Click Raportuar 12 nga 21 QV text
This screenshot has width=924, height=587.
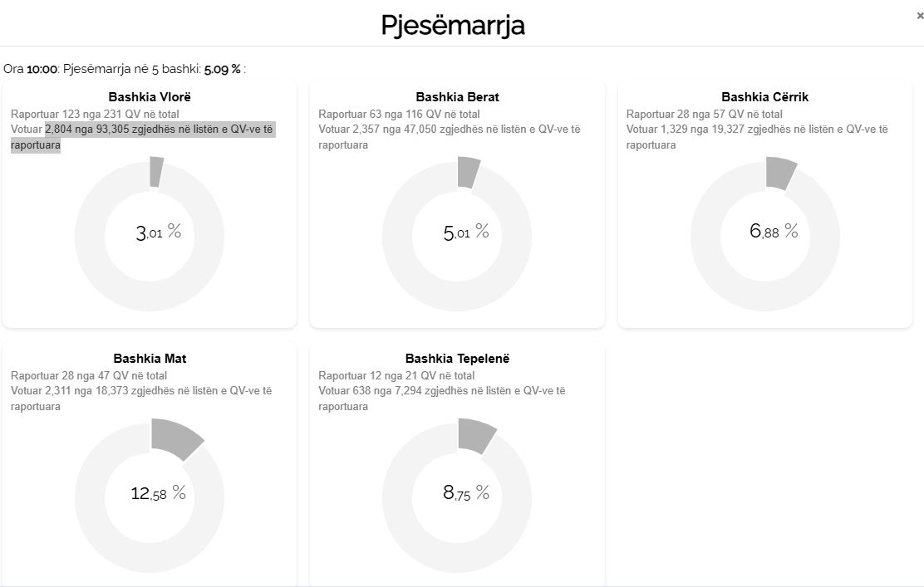pos(396,374)
